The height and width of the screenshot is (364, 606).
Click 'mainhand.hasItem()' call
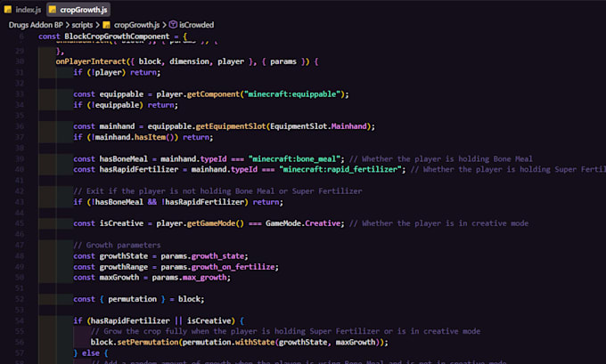[136, 137]
